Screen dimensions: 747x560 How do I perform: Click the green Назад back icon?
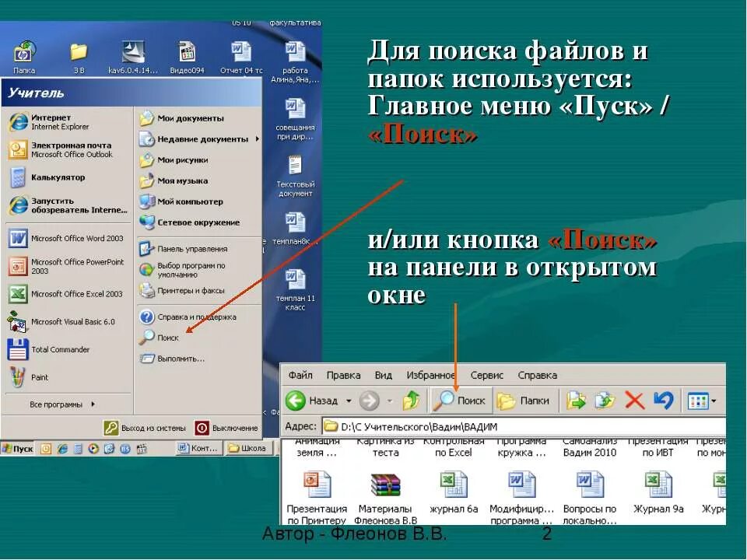[x=296, y=401]
